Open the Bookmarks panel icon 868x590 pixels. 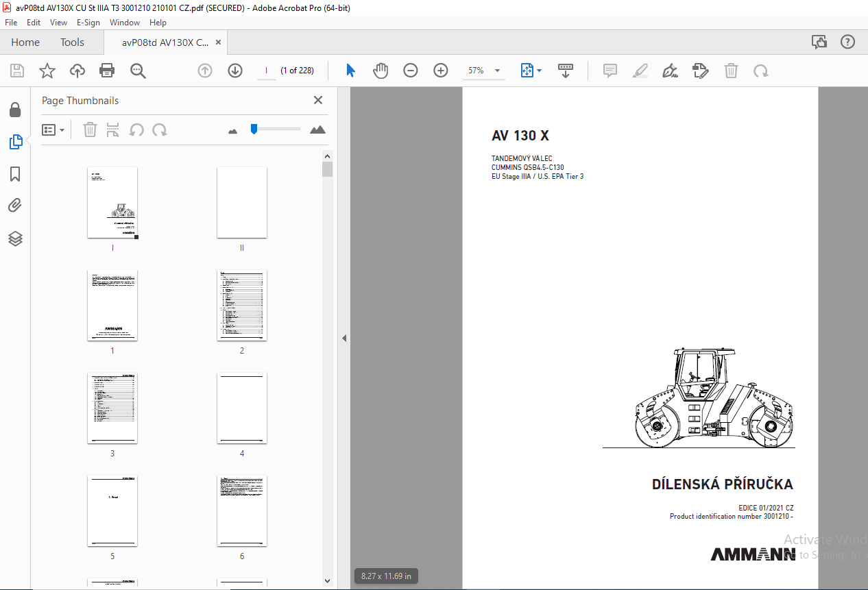15,174
